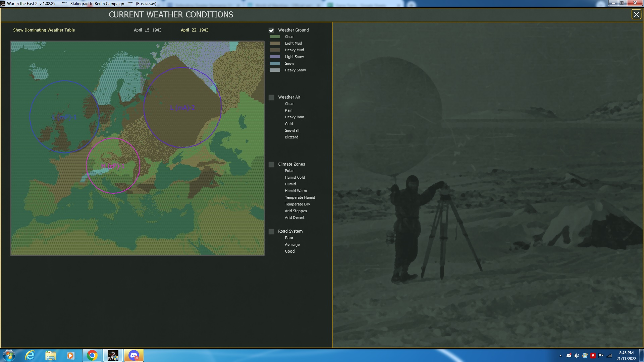Click the Clear ground color swatch
The height and width of the screenshot is (362, 644).
[x=275, y=37]
